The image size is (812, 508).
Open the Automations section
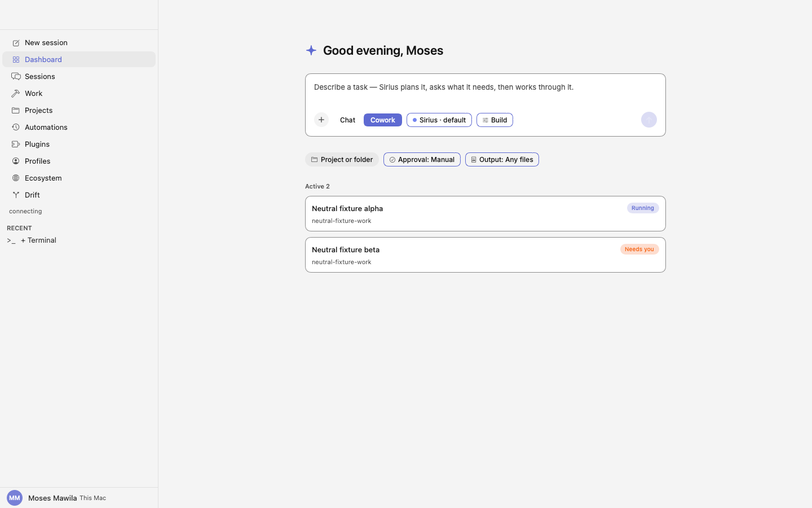(x=79, y=127)
